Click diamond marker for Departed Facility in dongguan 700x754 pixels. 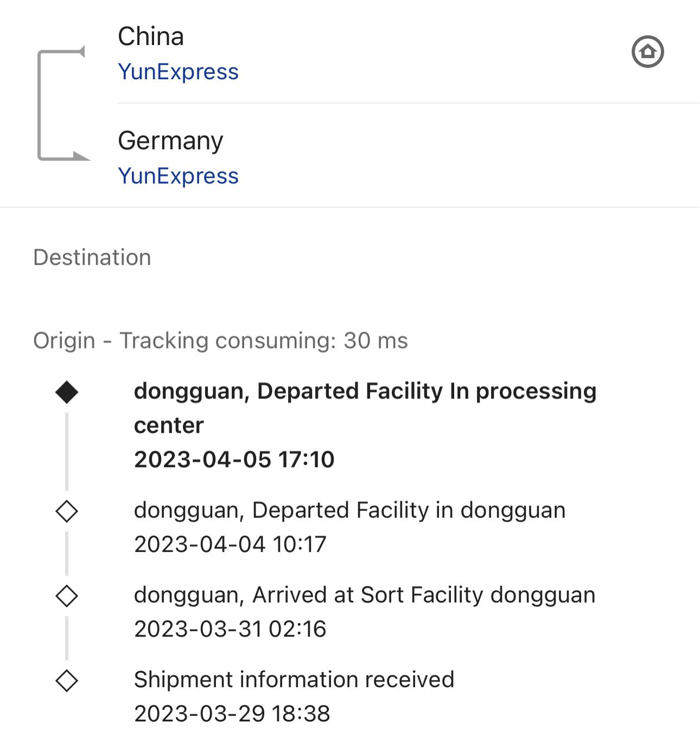pyautogui.click(x=67, y=511)
